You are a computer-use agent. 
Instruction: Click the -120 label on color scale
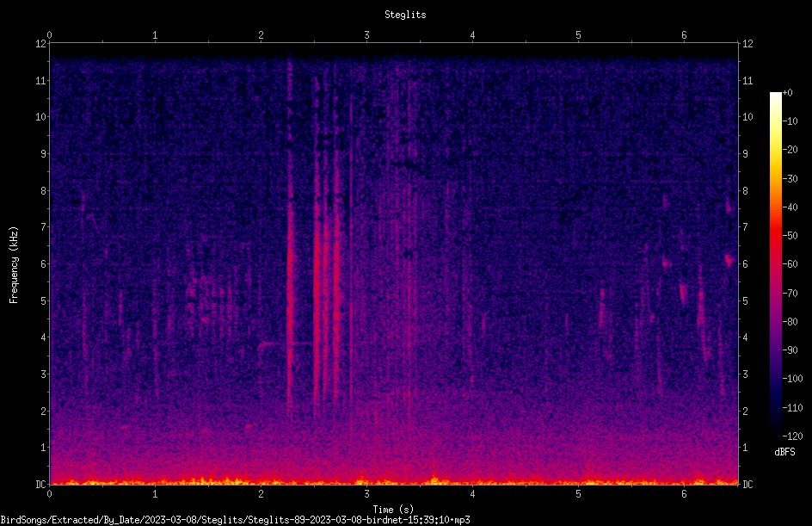(x=792, y=436)
